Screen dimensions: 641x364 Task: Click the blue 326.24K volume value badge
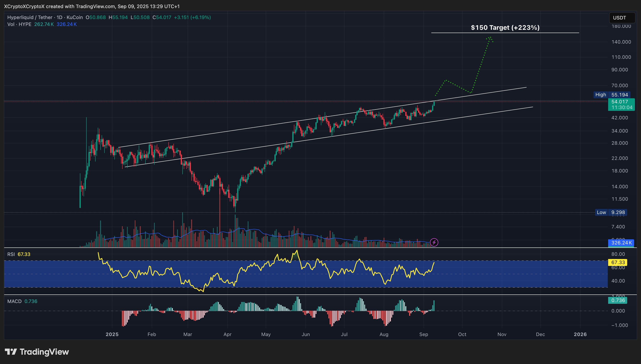(x=622, y=243)
